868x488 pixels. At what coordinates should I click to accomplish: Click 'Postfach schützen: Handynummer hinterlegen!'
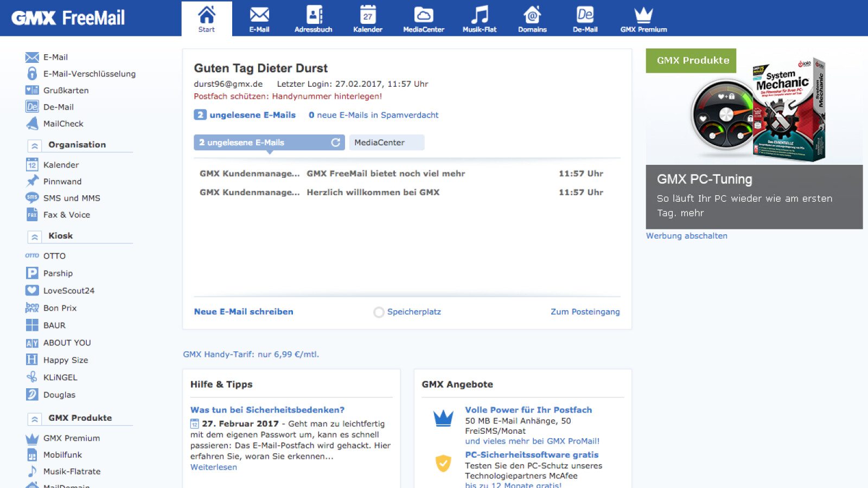coord(288,97)
